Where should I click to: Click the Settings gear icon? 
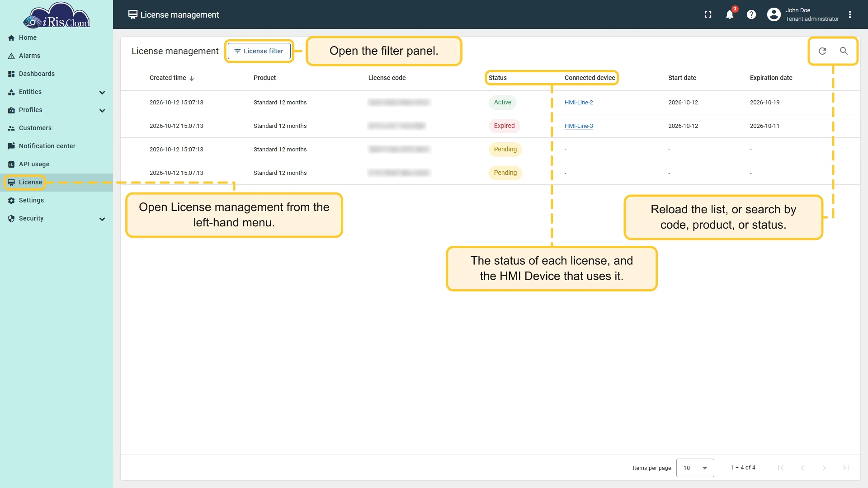(x=11, y=201)
